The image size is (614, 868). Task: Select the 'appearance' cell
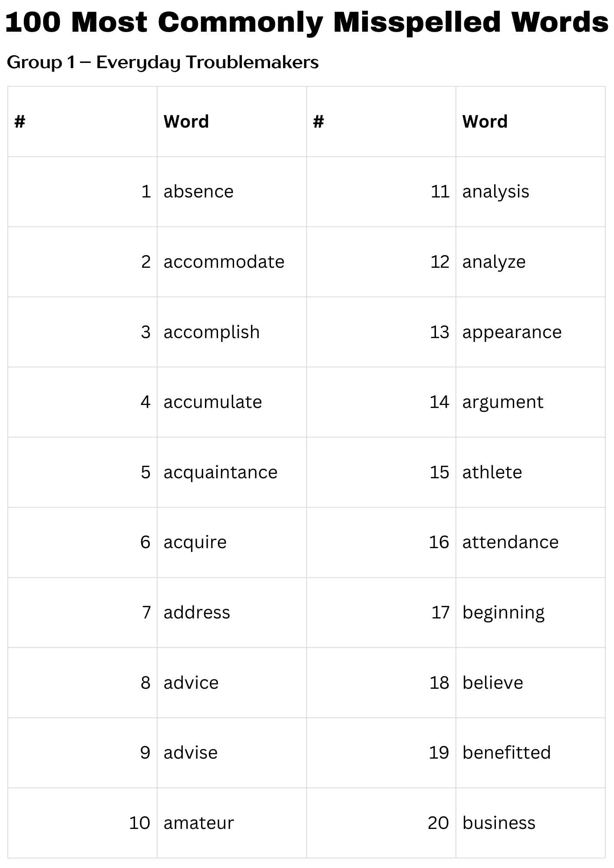click(x=512, y=332)
